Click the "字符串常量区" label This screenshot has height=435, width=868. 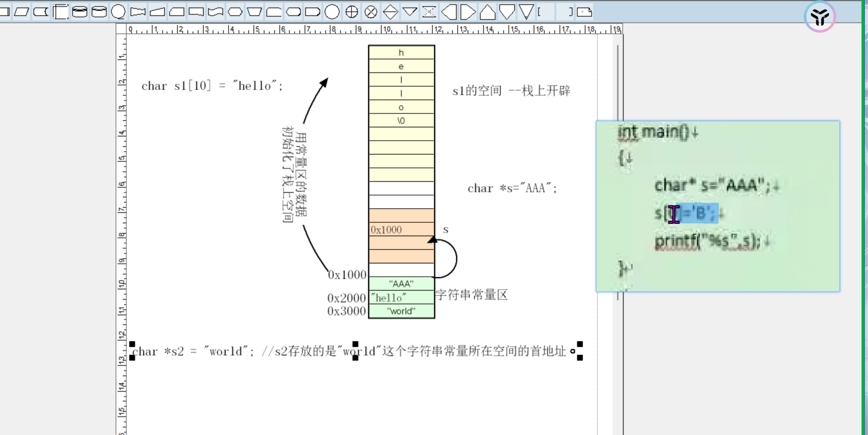[x=471, y=295]
